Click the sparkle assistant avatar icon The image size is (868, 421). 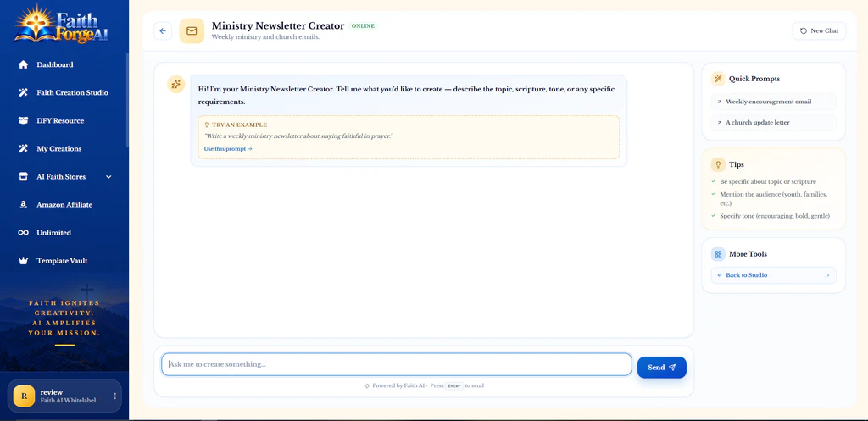coord(176,84)
